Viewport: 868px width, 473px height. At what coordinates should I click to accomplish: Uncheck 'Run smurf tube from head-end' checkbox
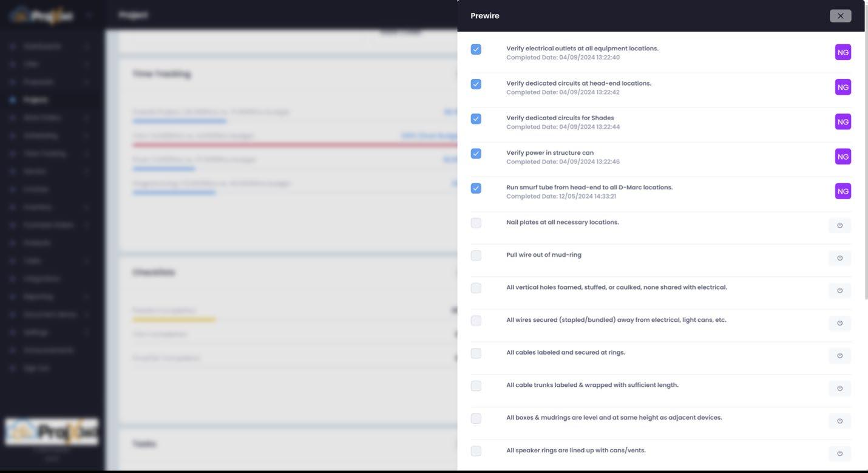point(476,188)
